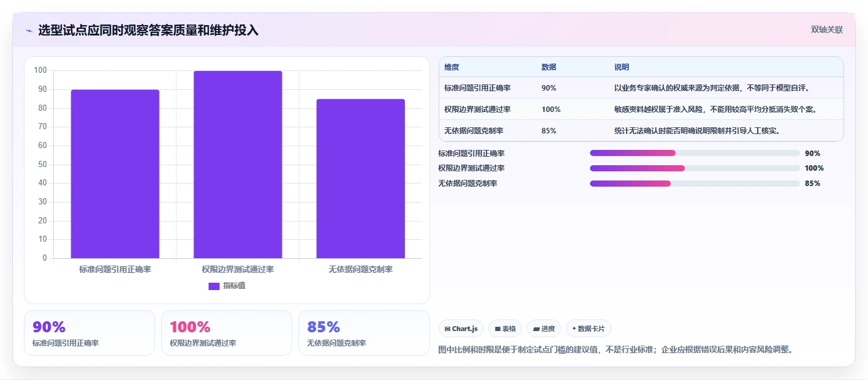The height and width of the screenshot is (380, 868).
Task: Click the description starting 统计无法确认
Action: [x=697, y=131]
